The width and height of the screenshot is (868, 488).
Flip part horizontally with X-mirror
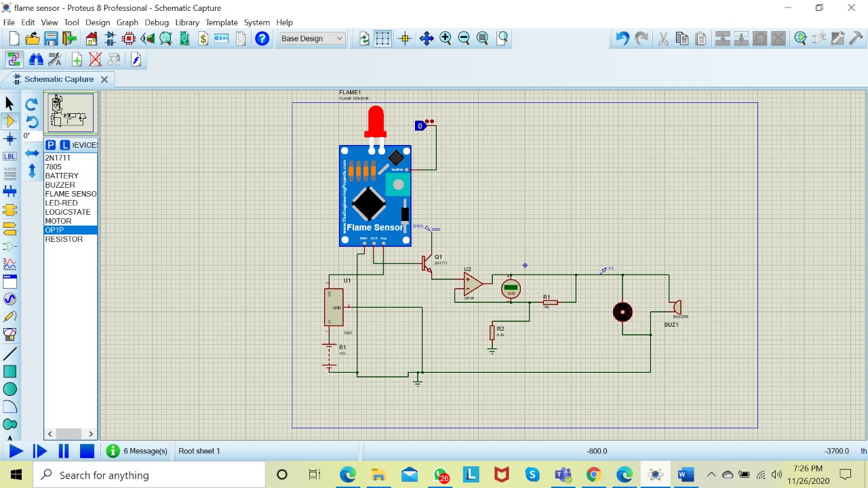(32, 153)
